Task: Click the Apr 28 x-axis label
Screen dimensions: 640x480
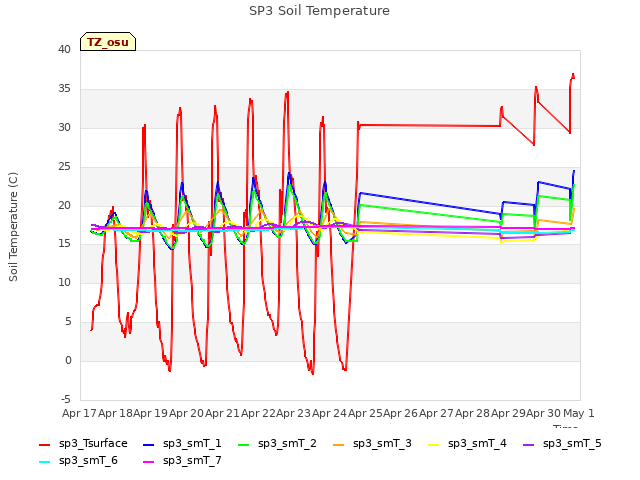Action: tap(472, 413)
